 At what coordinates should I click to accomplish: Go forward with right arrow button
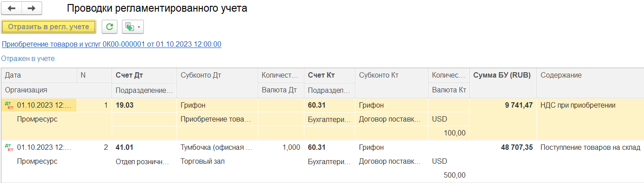point(32,8)
